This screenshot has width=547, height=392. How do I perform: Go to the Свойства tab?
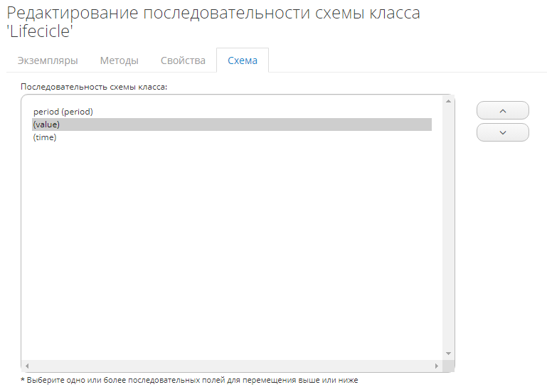[183, 60]
